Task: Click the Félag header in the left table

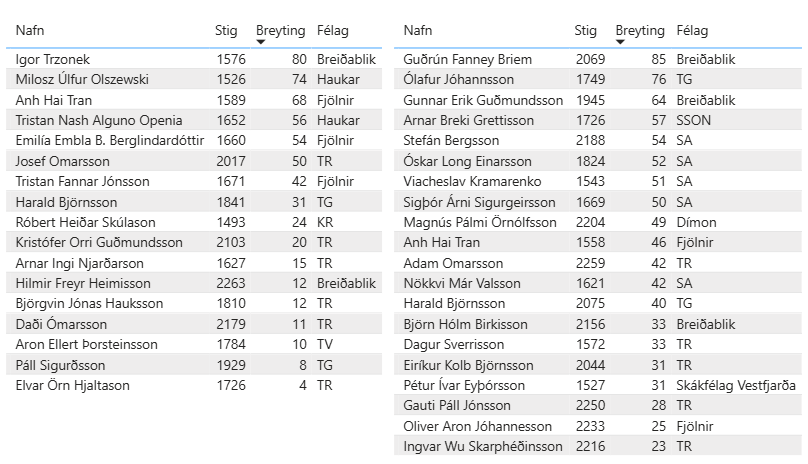Action: (332, 31)
